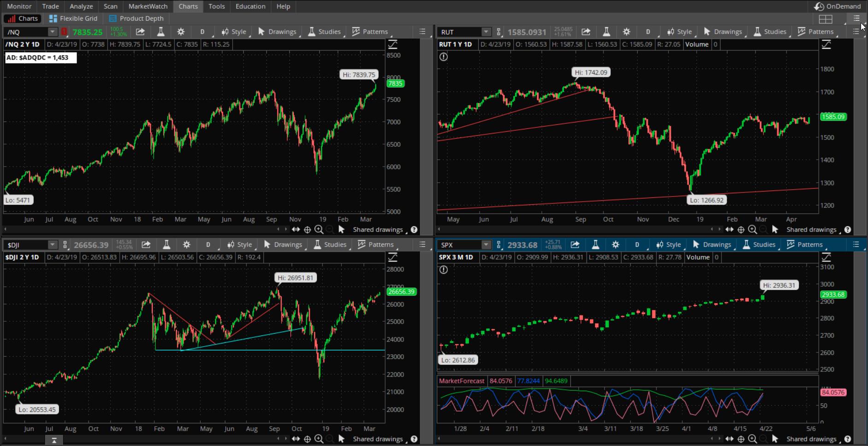The height and width of the screenshot is (446, 868).
Task: Open the chart grid layout selector
Action: click(x=826, y=19)
